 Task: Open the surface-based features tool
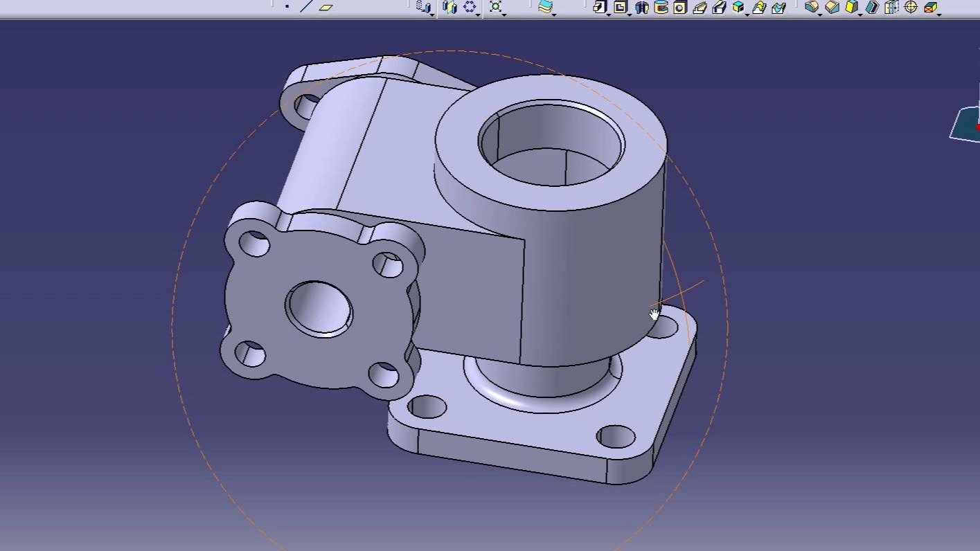(546, 6)
